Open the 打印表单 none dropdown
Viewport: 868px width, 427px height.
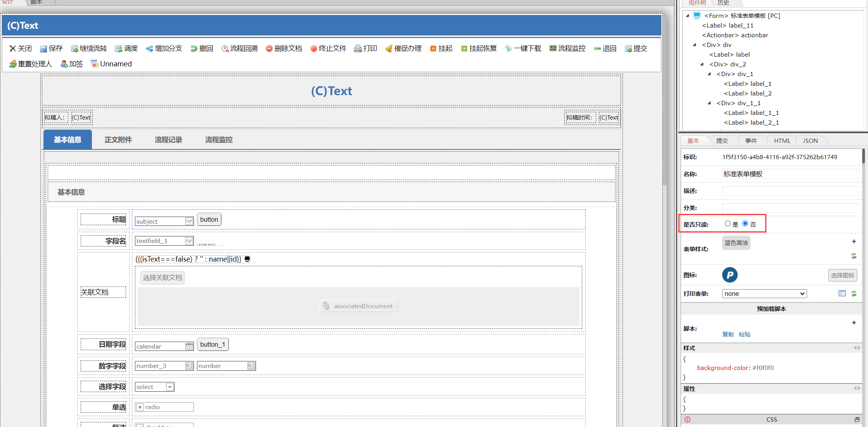pos(764,293)
